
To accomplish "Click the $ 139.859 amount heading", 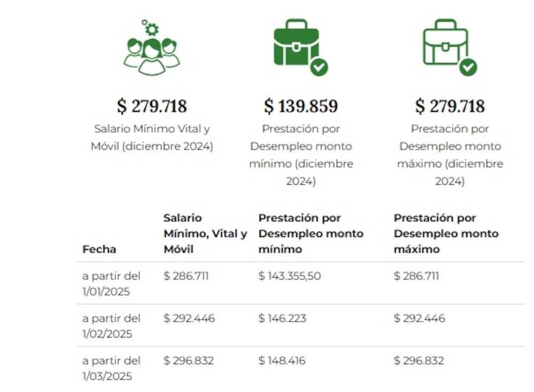I will pyautogui.click(x=301, y=106).
